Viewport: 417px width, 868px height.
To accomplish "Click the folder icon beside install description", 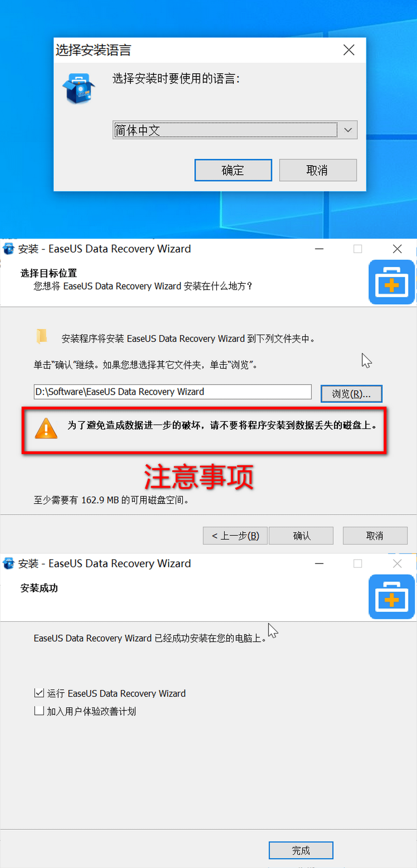I will [42, 336].
